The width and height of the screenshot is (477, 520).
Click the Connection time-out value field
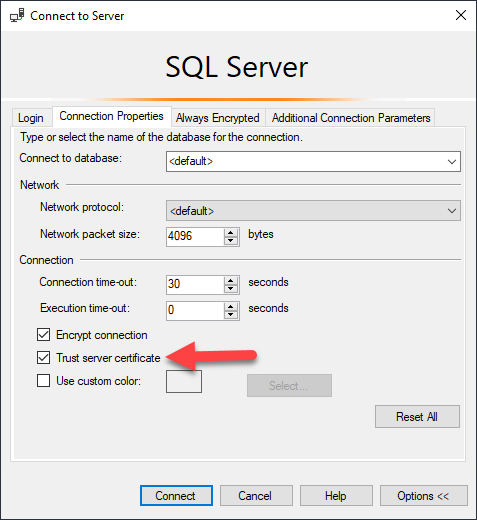[195, 284]
